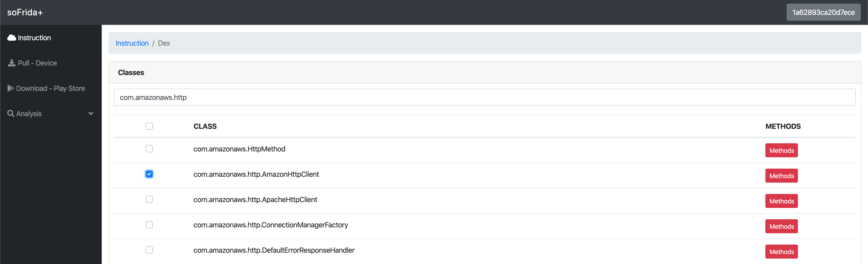Click the magnifier icon next to Analysis

[11, 113]
